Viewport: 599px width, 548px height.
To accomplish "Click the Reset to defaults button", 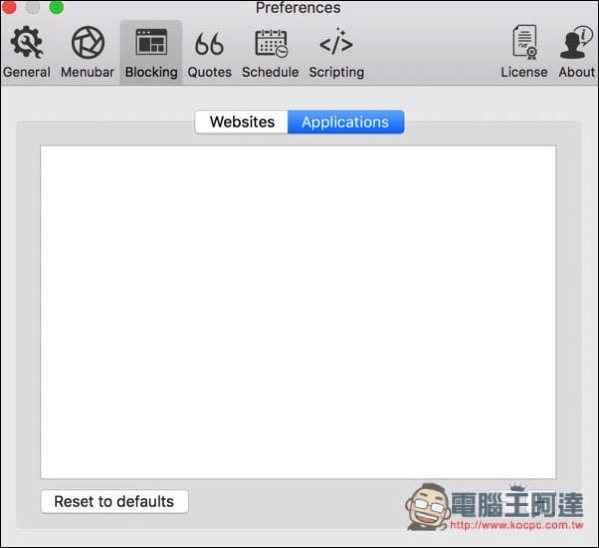I will pos(114,501).
